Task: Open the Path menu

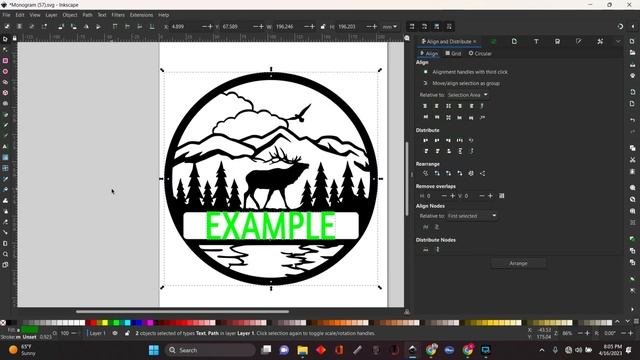Action: [x=87, y=15]
